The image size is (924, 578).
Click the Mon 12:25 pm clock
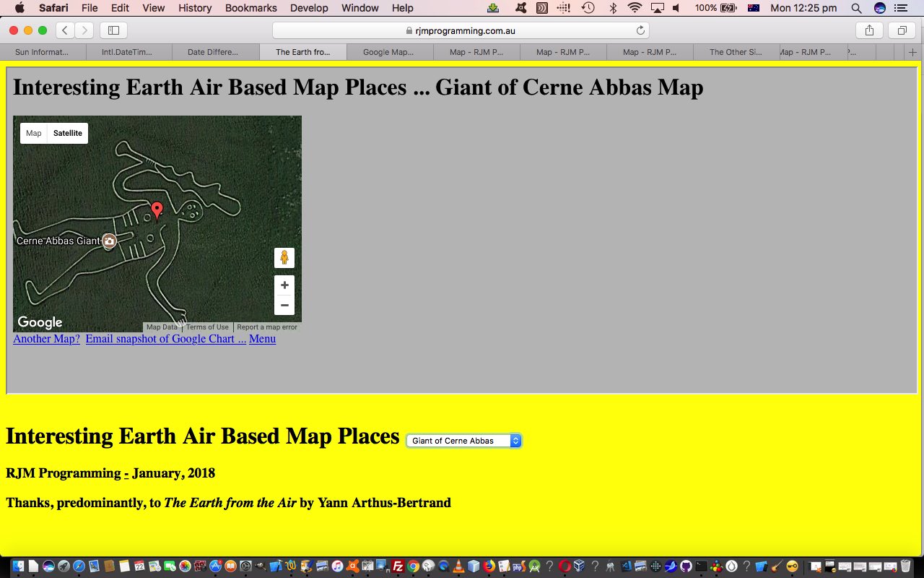pyautogui.click(x=803, y=8)
